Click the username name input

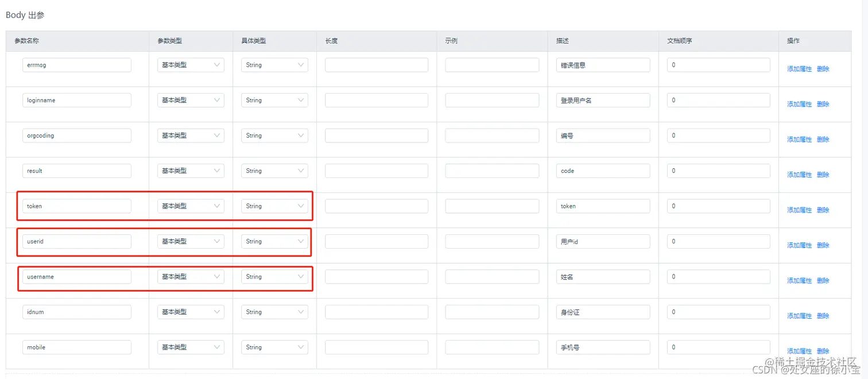tap(77, 277)
